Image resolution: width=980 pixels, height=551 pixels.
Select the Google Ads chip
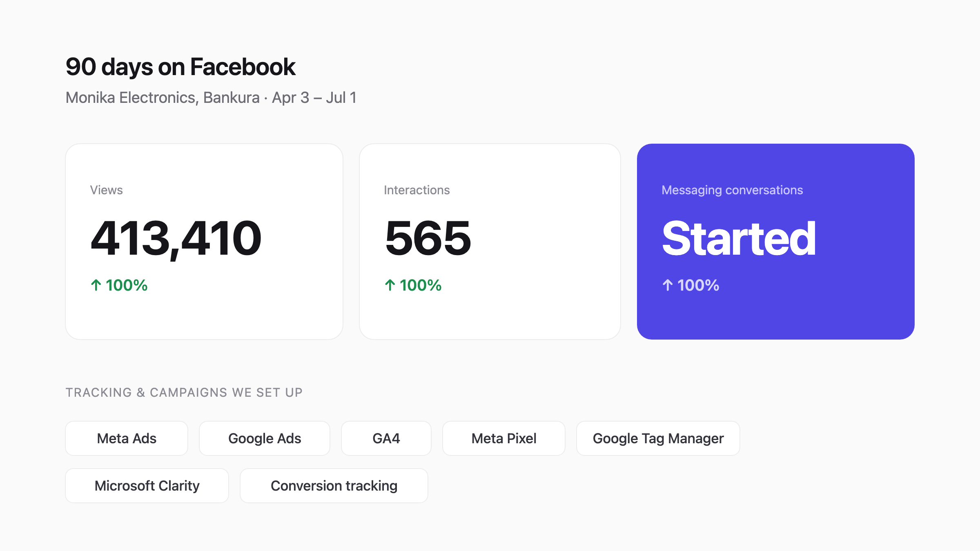tap(265, 438)
